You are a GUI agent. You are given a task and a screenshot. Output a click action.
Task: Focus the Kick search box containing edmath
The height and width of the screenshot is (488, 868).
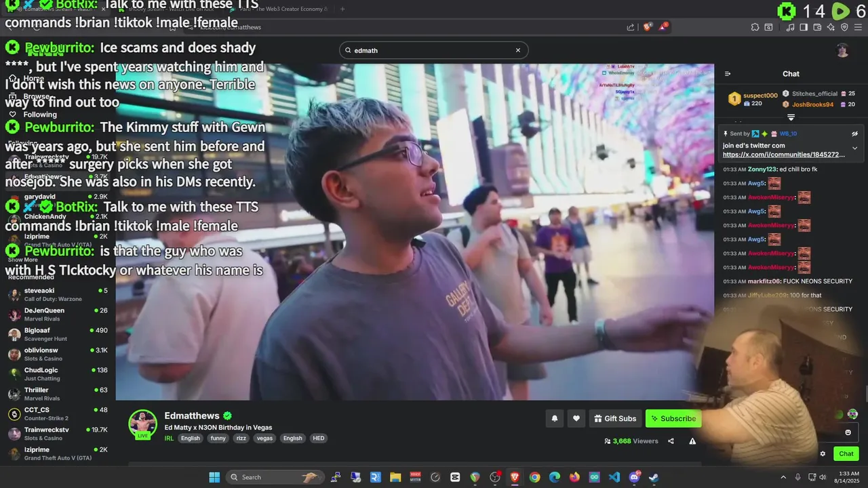pos(434,50)
